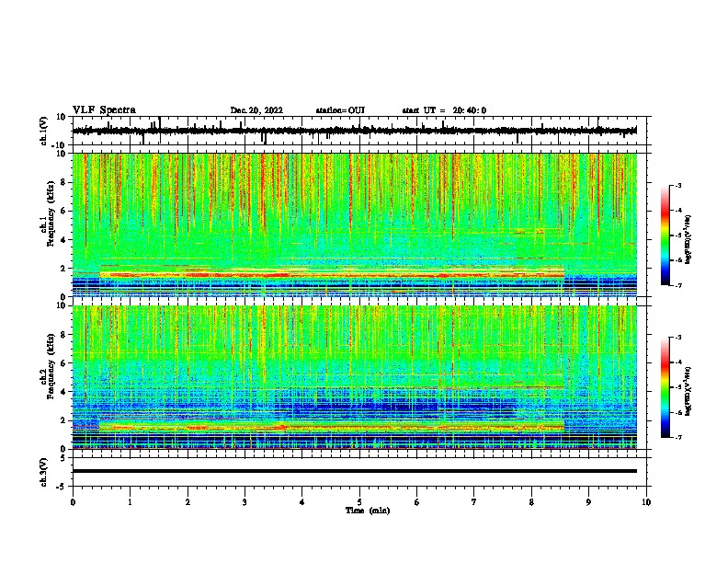Click the ch.1 spectrogram color scale bar
Screen dimensions: 728x563
pos(665,236)
